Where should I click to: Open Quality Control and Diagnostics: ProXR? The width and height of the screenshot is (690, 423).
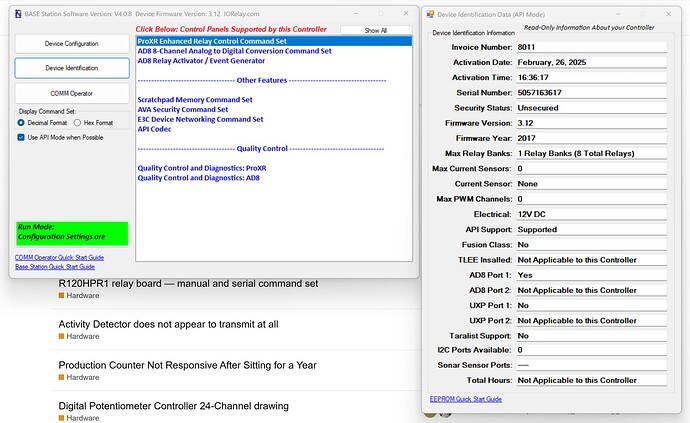[x=202, y=168]
